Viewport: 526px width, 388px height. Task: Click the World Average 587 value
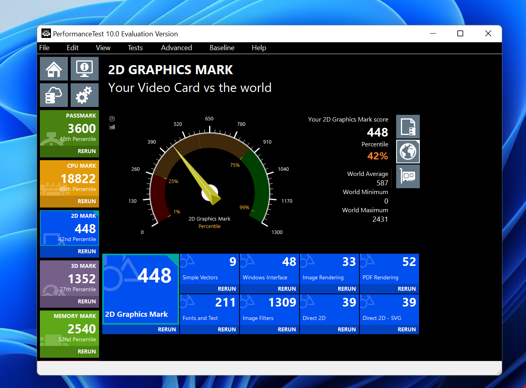(x=382, y=183)
